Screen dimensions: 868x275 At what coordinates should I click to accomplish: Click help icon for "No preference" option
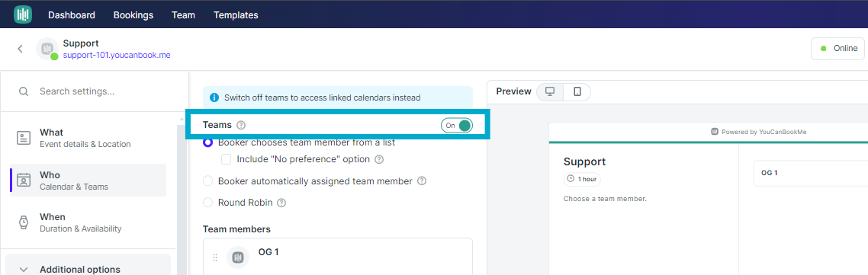click(x=378, y=159)
